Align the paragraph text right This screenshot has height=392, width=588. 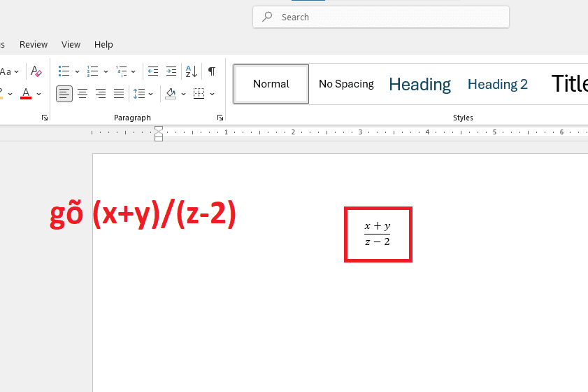coord(101,94)
